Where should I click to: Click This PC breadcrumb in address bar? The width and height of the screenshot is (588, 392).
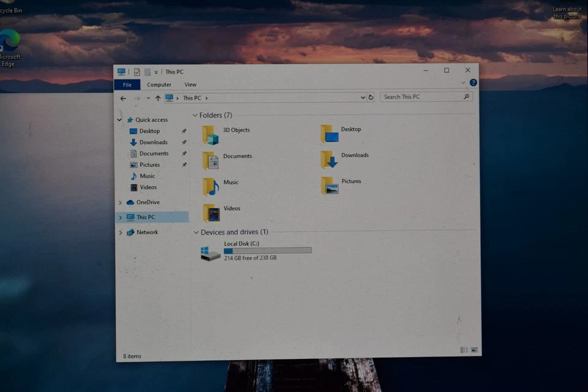click(x=192, y=98)
